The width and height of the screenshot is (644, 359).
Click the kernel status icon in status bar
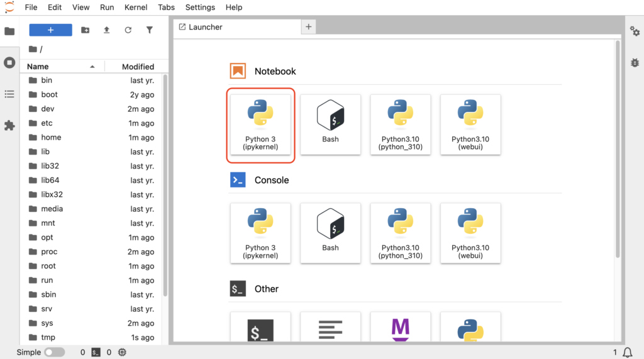click(x=122, y=352)
